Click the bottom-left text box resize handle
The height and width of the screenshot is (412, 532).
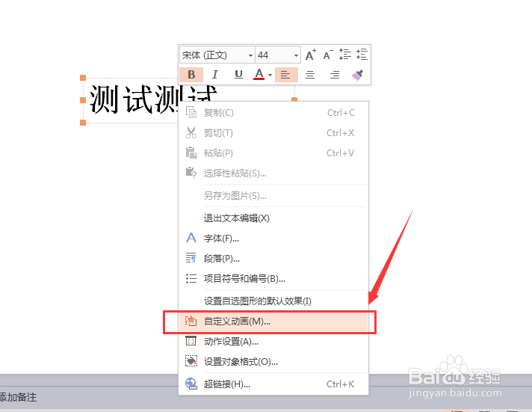83,123
